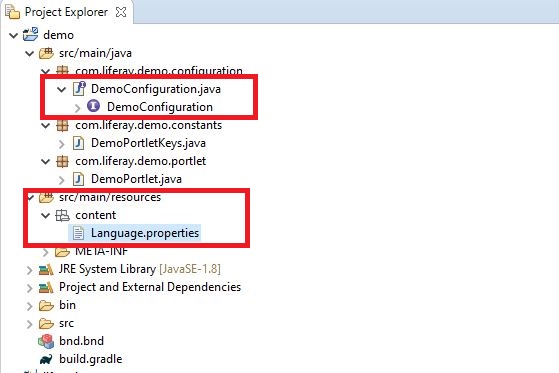Click the purple interface icon of DemoConfiguration

[93, 106]
